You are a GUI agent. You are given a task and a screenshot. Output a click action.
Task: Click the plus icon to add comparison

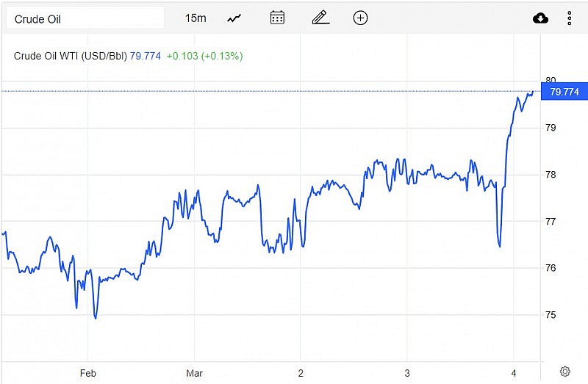point(360,18)
